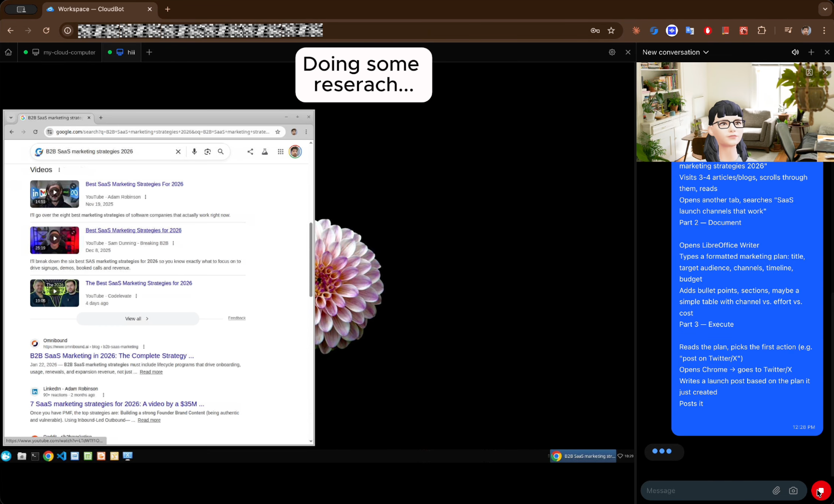Toggle the speaker audio in the chat header
Viewport: 834px width, 504px height.
[795, 52]
